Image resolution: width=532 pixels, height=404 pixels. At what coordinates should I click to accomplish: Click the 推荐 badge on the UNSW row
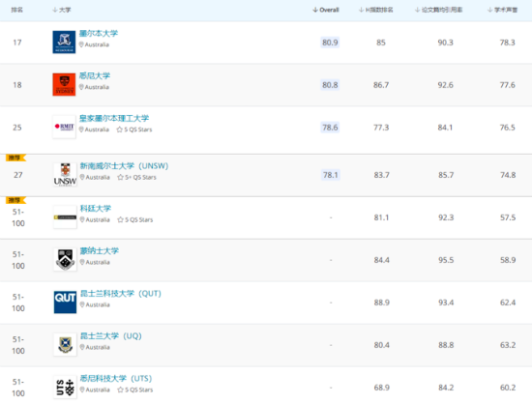click(15, 158)
